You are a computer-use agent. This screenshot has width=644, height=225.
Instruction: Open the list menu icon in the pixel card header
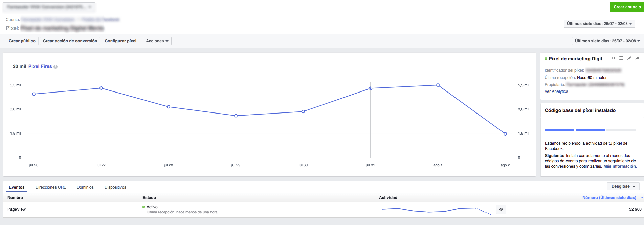click(x=621, y=58)
